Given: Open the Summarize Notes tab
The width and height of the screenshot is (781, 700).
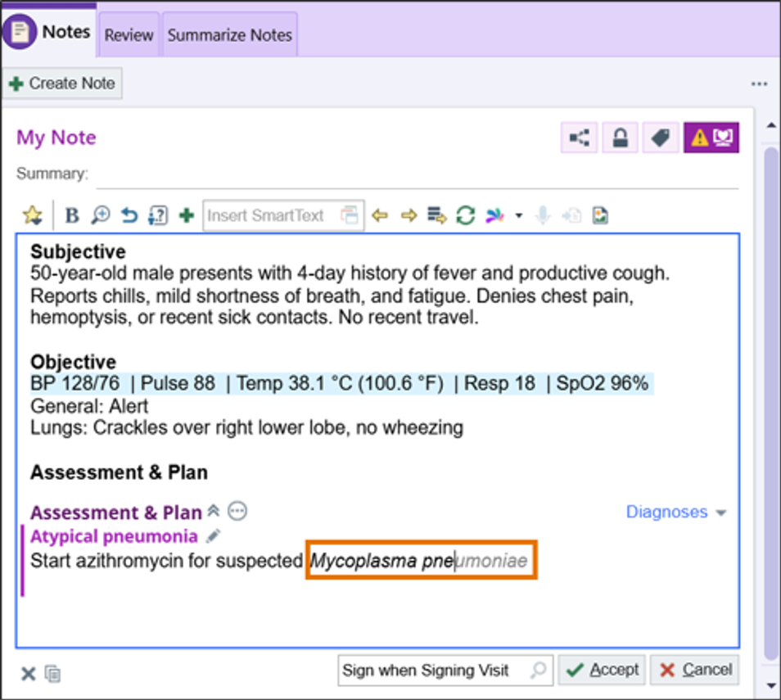Looking at the screenshot, I should click(229, 34).
